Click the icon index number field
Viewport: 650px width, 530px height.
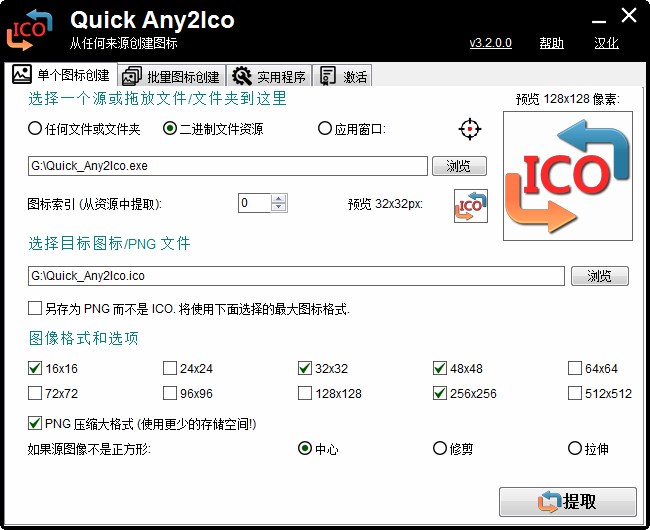[x=254, y=203]
